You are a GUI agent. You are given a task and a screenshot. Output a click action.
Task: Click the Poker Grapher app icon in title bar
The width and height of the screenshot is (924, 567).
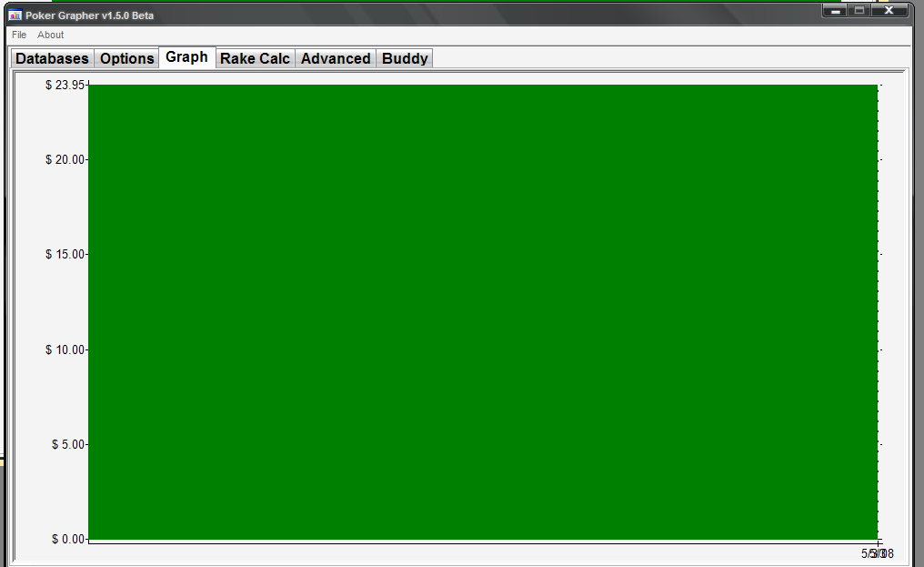15,15
